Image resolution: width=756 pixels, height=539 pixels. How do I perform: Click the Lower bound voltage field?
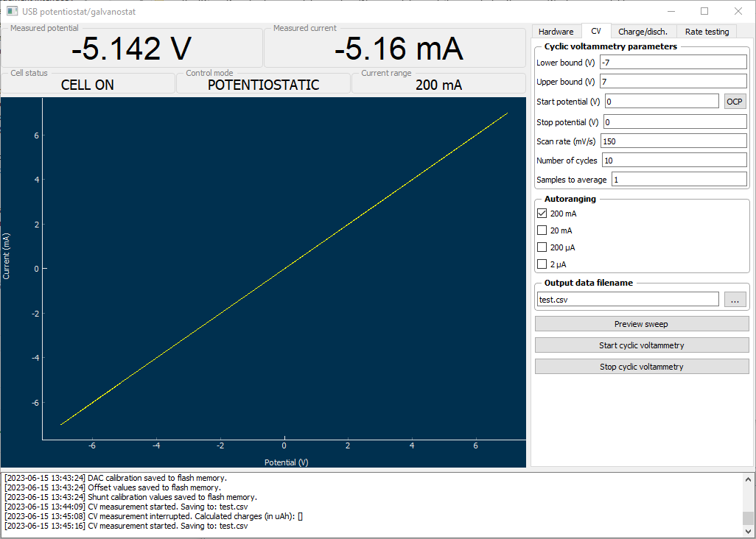click(673, 62)
